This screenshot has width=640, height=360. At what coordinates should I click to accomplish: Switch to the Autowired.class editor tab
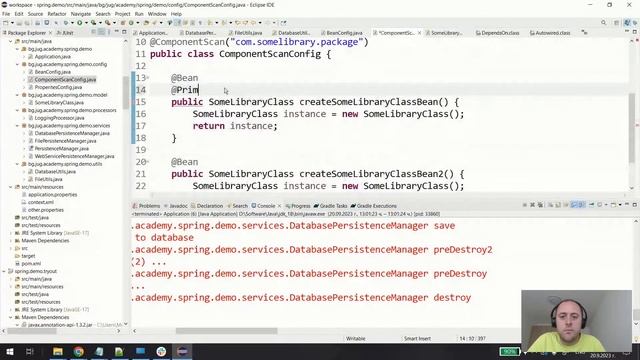[x=550, y=33]
